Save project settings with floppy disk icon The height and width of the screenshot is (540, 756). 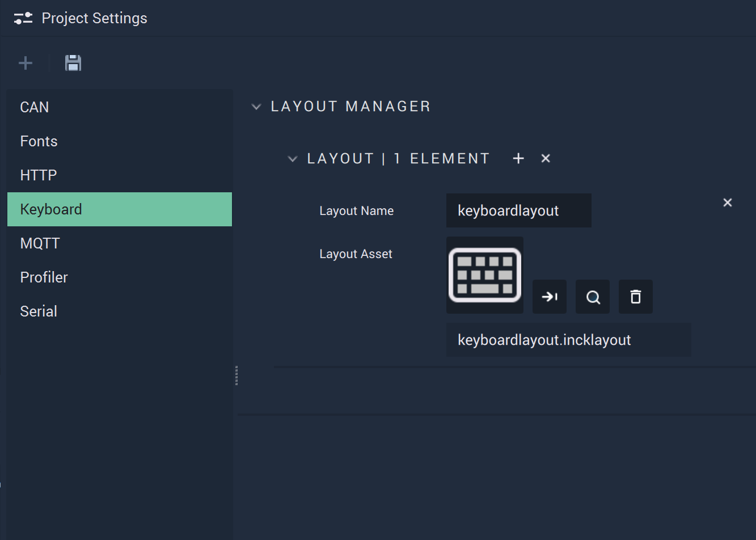pos(73,63)
